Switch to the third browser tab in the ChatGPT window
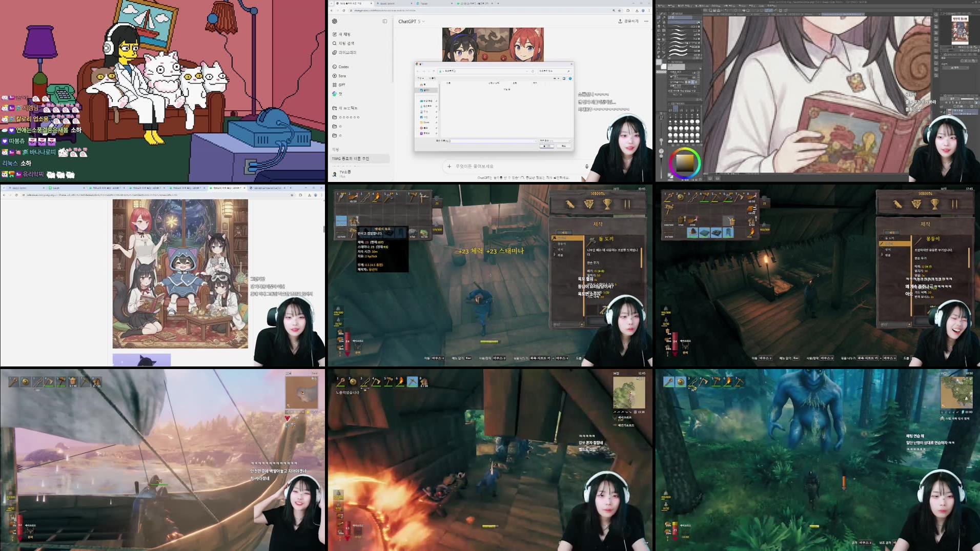Screen dimensions: 980x551 pos(433,3)
